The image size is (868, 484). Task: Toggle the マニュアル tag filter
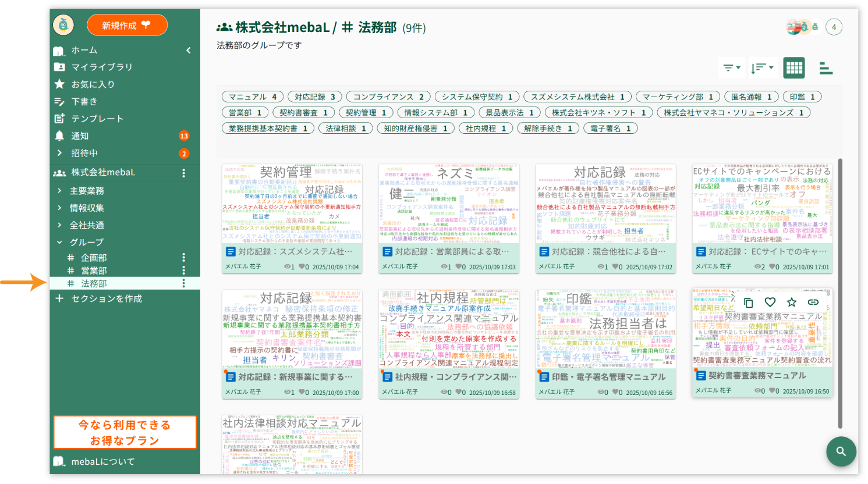[x=253, y=97]
